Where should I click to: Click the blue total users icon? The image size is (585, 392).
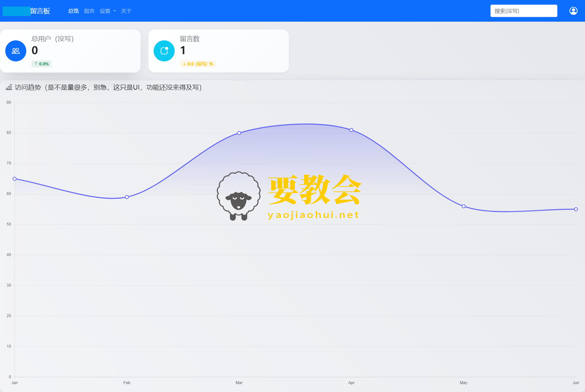click(x=16, y=51)
